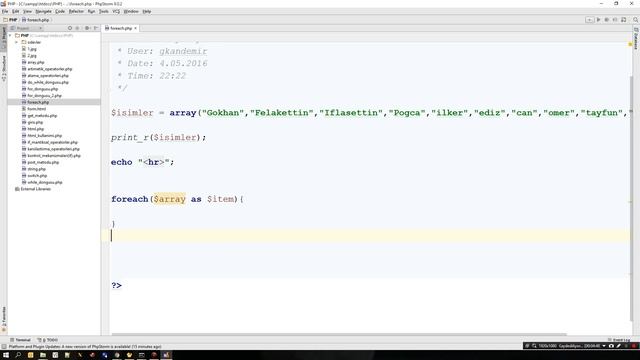Viewport: 640px width, 360px height.
Task: Open the Event Log tool window
Action: tap(619, 340)
